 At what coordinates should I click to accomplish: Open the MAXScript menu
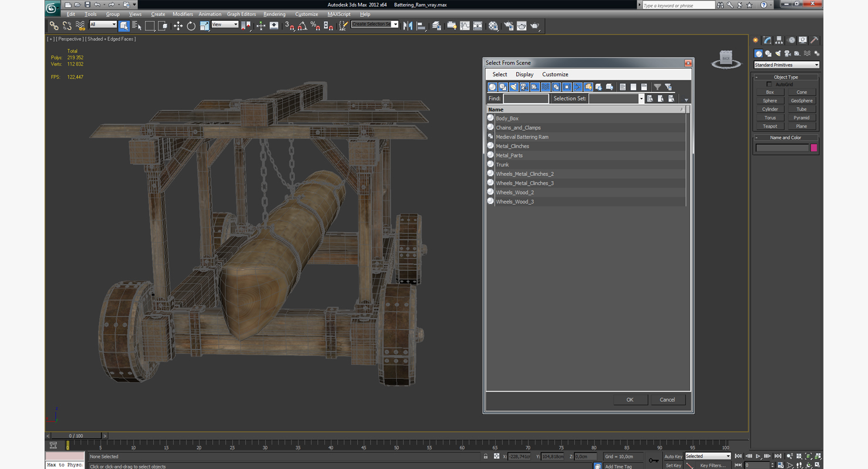(x=339, y=14)
